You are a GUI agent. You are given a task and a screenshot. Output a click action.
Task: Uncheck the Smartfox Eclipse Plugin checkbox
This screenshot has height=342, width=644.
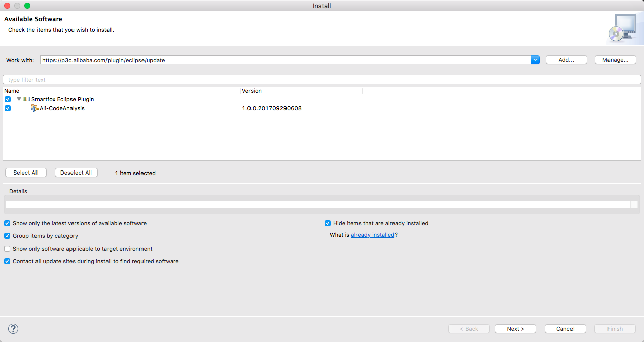point(8,99)
